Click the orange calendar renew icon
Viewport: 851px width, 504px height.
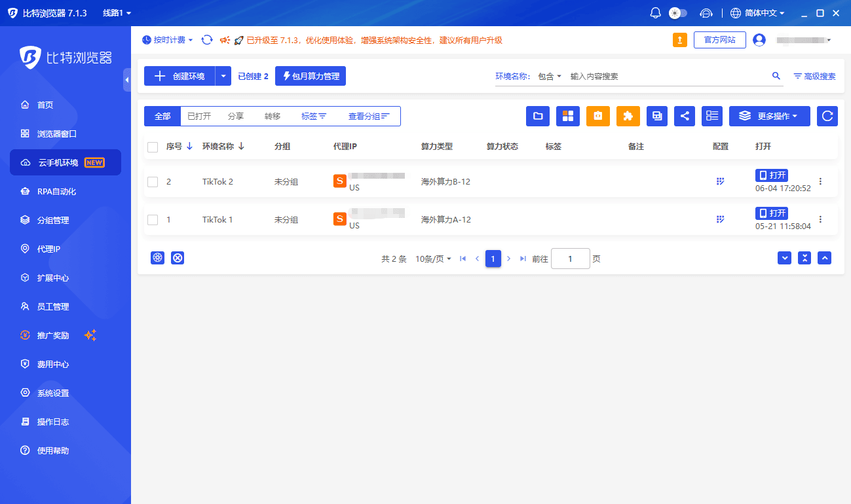pos(598,116)
